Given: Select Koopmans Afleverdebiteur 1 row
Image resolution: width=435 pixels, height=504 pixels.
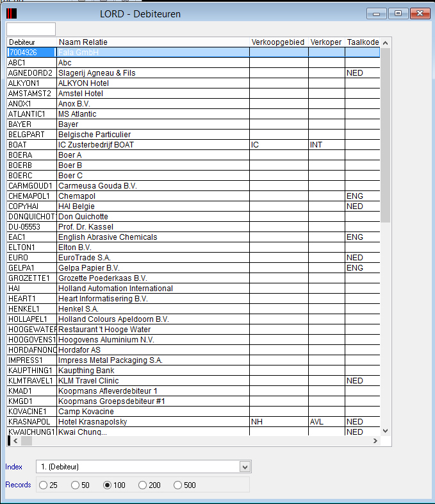Looking at the screenshot, I should point(193,391).
